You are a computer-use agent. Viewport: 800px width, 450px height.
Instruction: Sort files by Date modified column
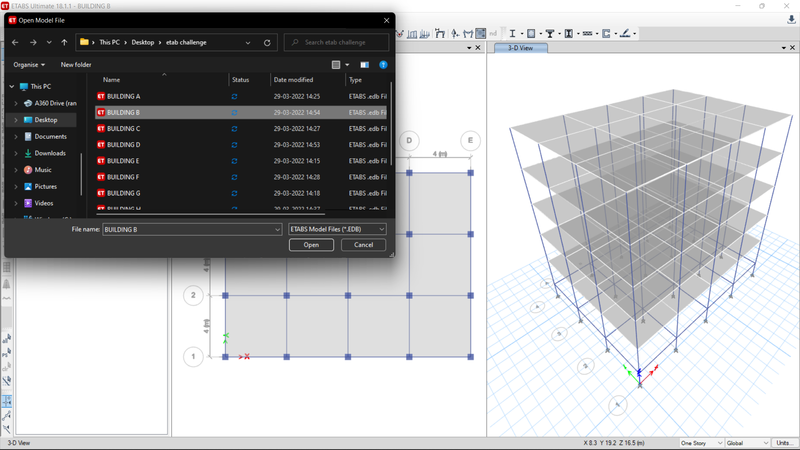pos(293,80)
